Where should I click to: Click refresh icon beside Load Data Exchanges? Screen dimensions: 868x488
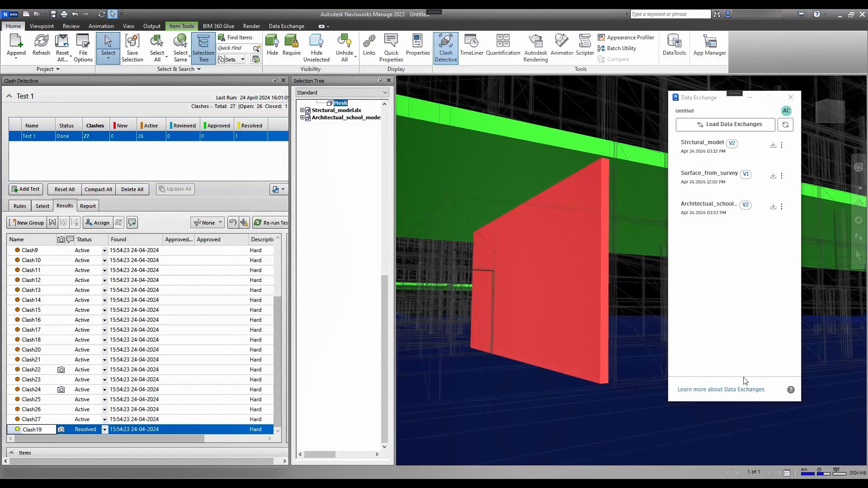tap(785, 125)
